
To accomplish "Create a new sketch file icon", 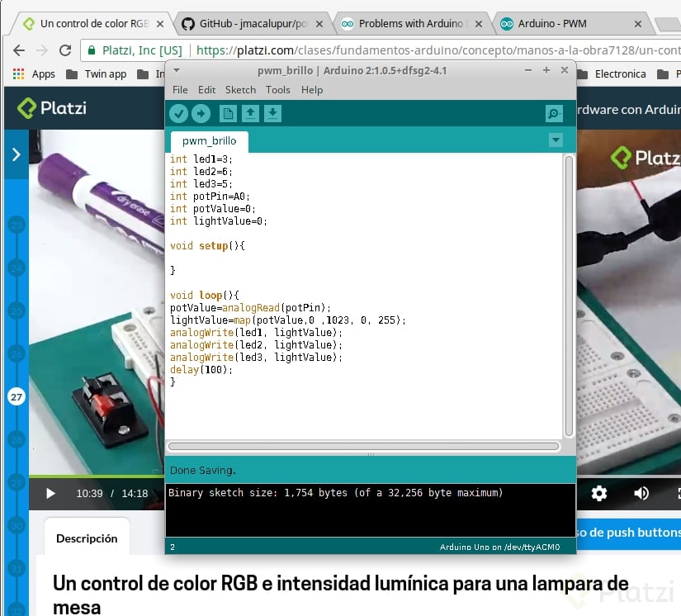I will 228,114.
